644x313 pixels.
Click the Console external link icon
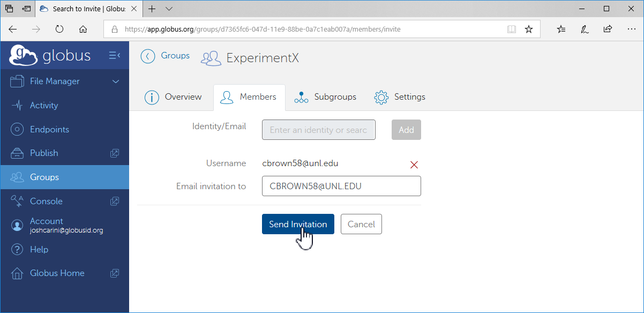tap(115, 202)
